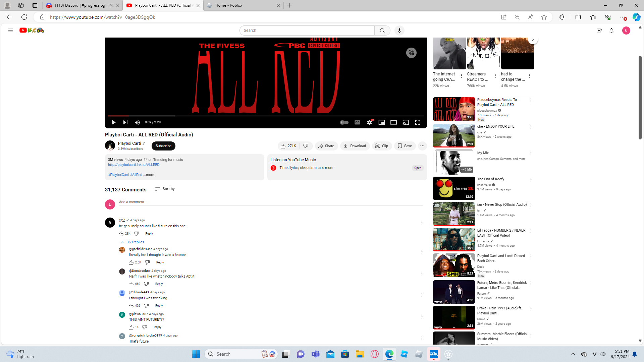Screen dimensions: 644x362
Task: Switch to theater mode
Action: point(393,122)
